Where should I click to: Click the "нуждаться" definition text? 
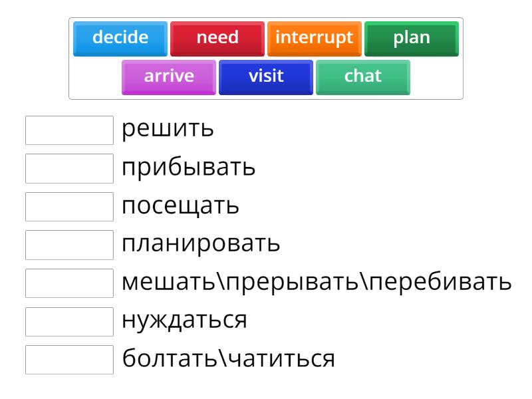coord(184,321)
